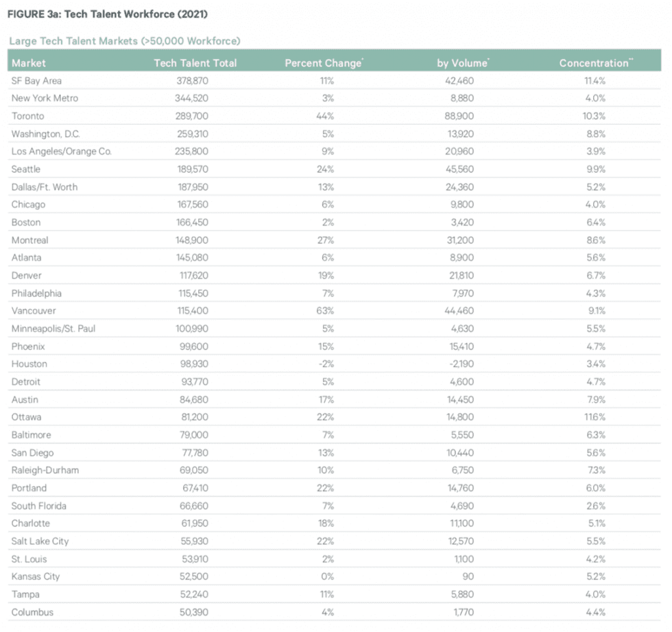Click Ottawa's 11.6% concentration value
Image resolution: width=672 pixels, height=632 pixels.
(x=595, y=417)
